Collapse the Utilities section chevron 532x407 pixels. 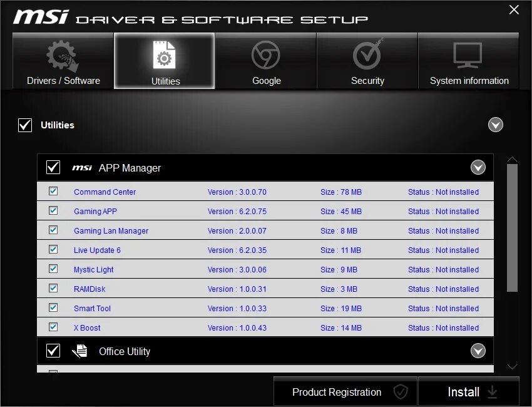point(495,125)
